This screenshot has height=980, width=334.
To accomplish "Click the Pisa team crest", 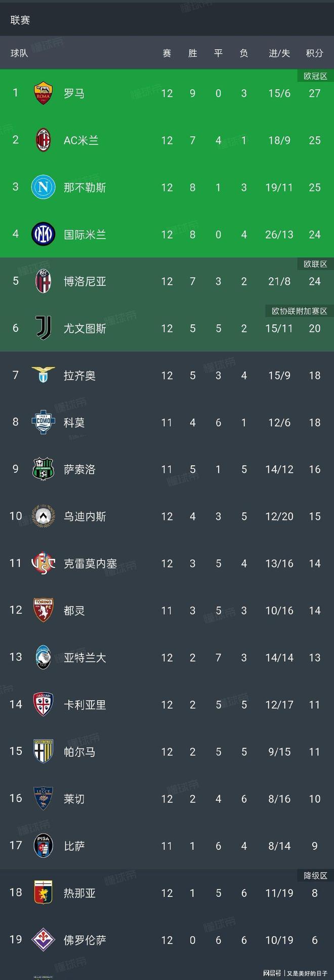I will tap(44, 845).
